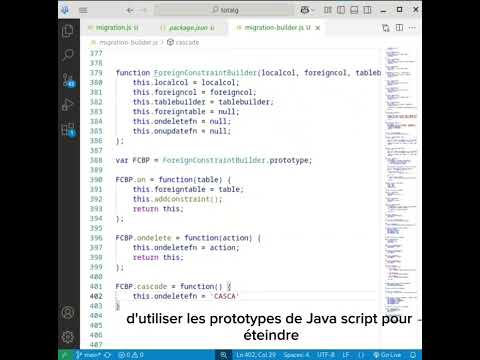Go forward with the navigation arrow

click(x=144, y=10)
